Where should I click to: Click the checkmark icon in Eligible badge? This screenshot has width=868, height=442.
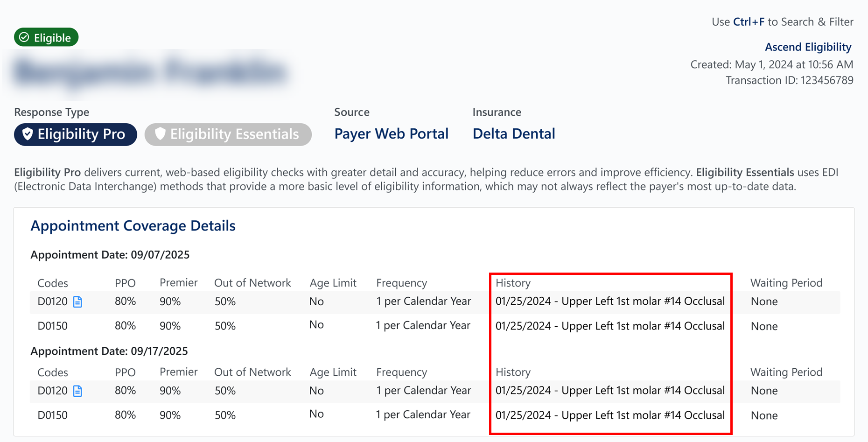coord(24,37)
